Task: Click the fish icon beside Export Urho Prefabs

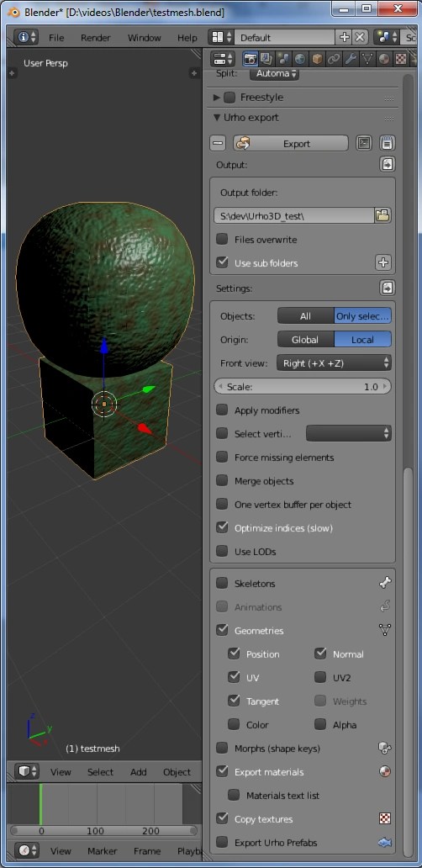Action: click(x=385, y=842)
